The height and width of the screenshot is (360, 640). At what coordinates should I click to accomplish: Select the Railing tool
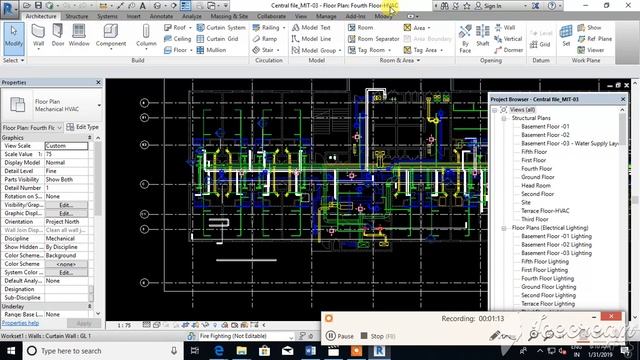click(269, 27)
